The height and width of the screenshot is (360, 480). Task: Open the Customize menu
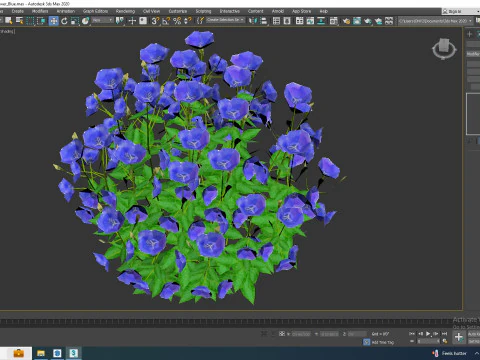click(178, 11)
